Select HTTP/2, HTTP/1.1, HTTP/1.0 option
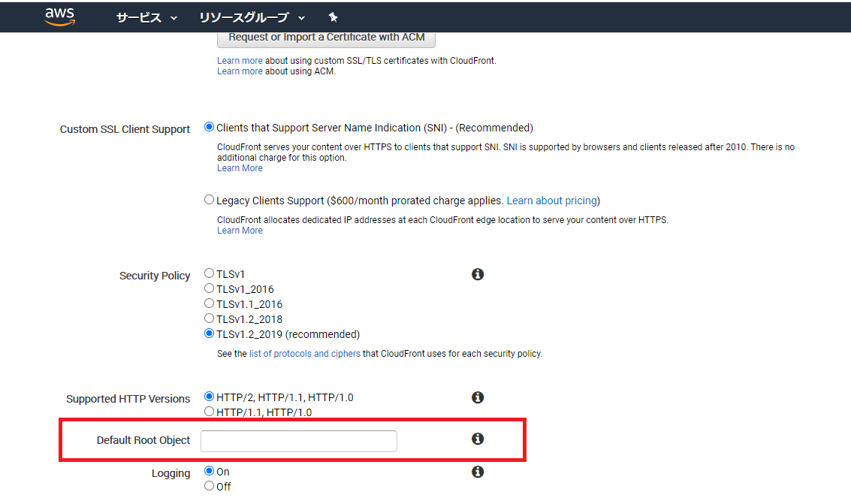This screenshot has height=504, width=851. click(209, 397)
